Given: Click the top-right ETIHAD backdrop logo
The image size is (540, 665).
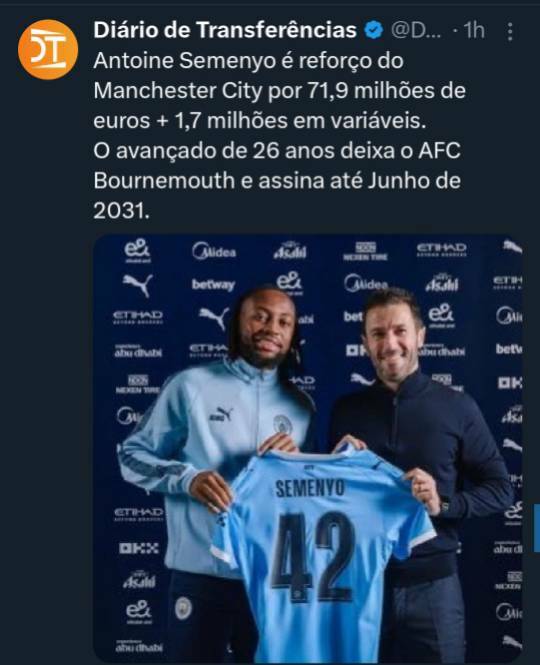Looking at the screenshot, I should pos(442,249).
